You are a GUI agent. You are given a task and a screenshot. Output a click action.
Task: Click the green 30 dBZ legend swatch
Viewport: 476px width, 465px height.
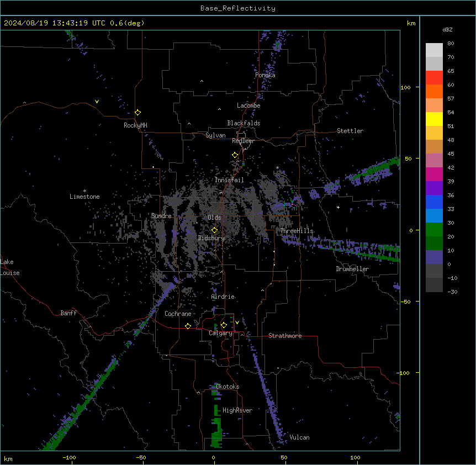(434, 230)
